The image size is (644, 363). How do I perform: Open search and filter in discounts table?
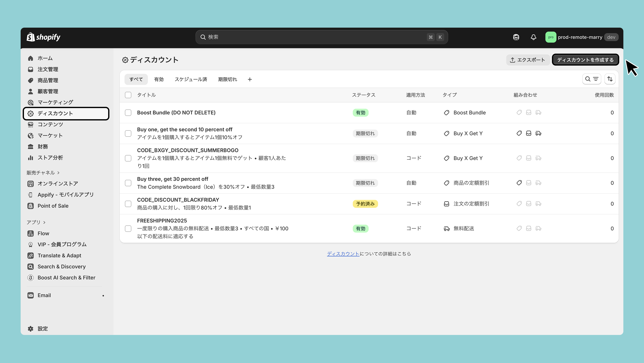pos(592,79)
